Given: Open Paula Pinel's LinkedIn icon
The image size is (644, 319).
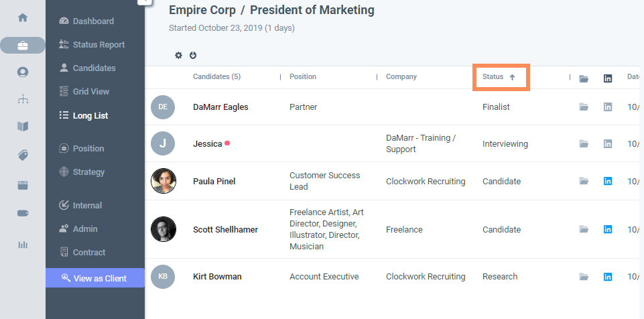Looking at the screenshot, I should coord(608,181).
